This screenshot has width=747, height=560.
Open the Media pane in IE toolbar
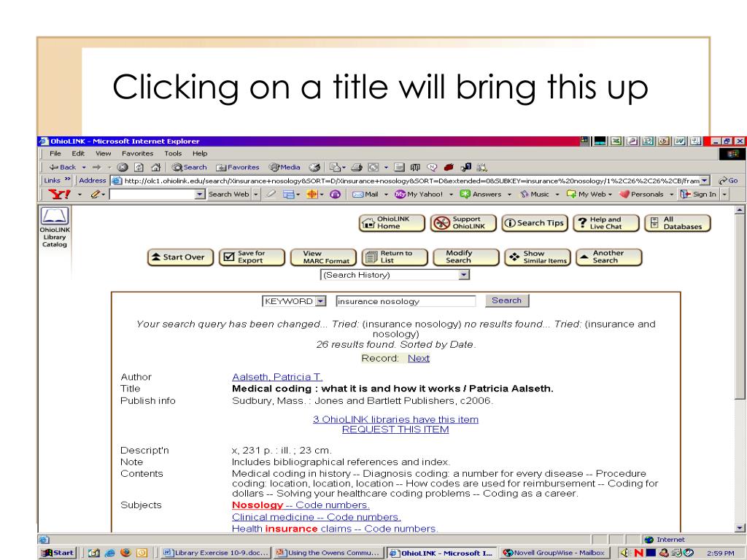click(285, 167)
